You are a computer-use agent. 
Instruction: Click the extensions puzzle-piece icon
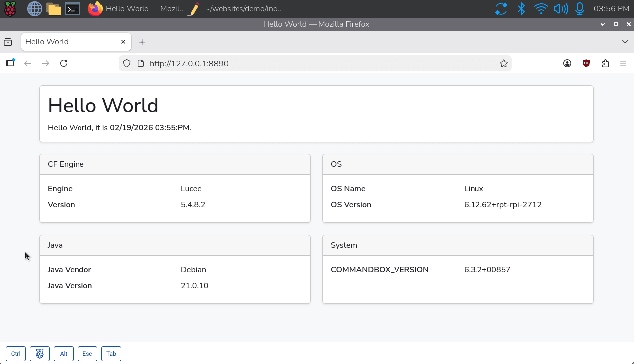click(x=605, y=63)
